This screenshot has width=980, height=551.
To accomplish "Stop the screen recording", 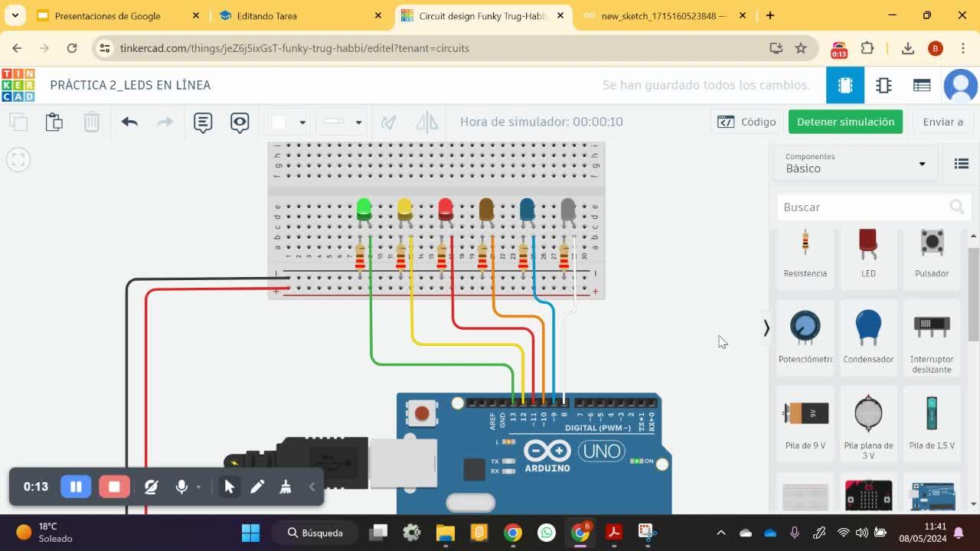I will [x=114, y=486].
